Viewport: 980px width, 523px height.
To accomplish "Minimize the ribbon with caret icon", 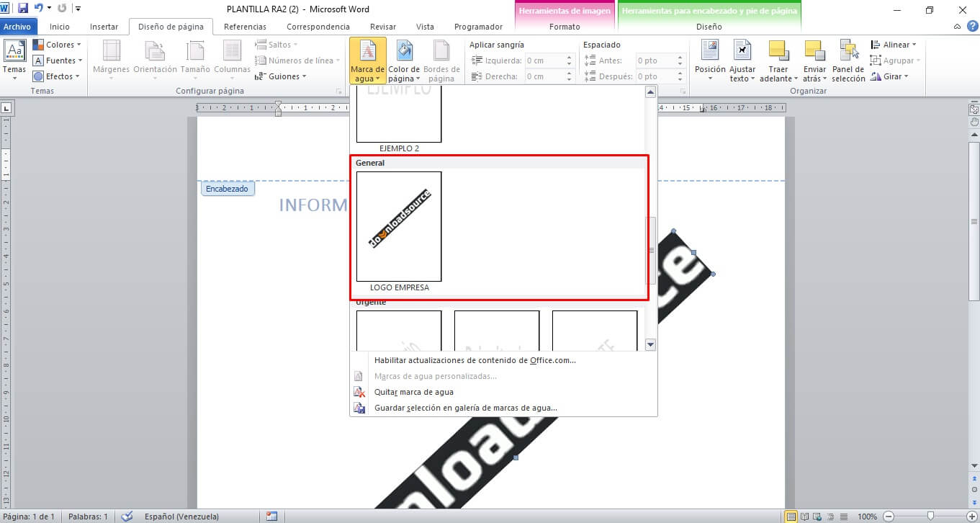I will tap(957, 27).
